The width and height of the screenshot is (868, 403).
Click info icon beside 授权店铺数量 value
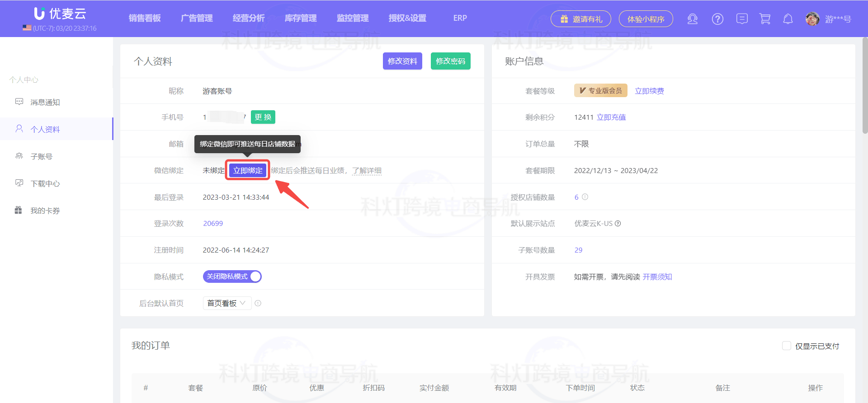click(585, 197)
